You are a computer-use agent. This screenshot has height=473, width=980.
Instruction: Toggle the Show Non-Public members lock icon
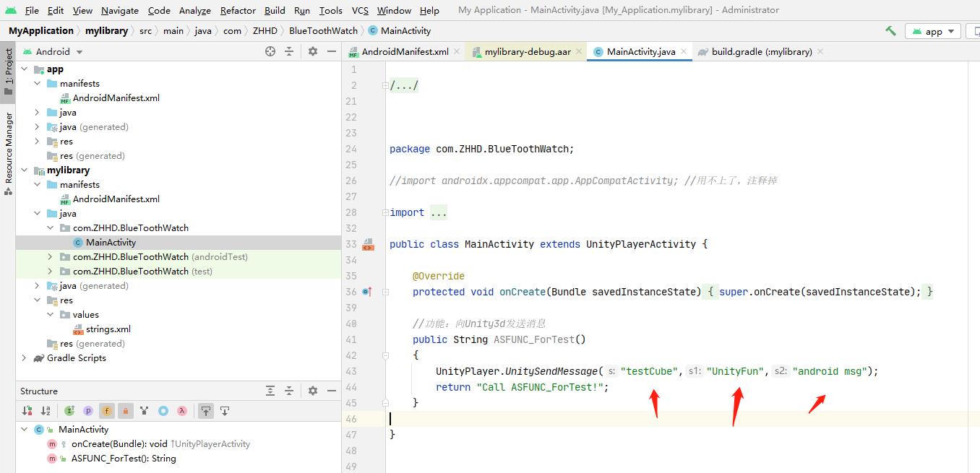pos(126,410)
